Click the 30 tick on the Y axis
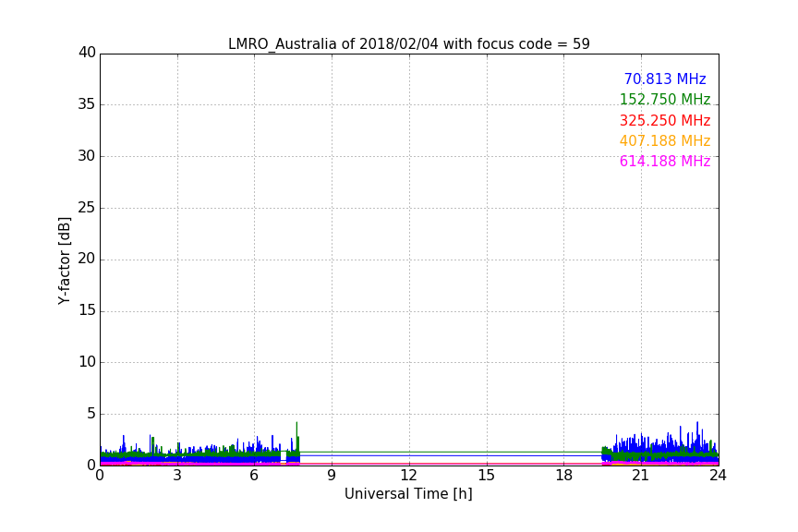The image size is (798, 532). pos(87,156)
